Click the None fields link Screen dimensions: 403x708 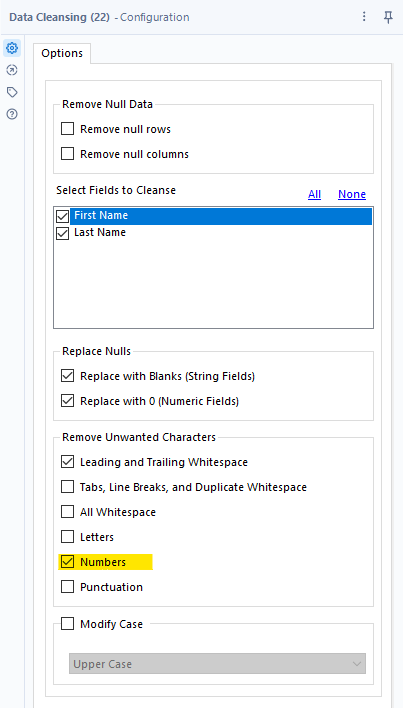352,194
